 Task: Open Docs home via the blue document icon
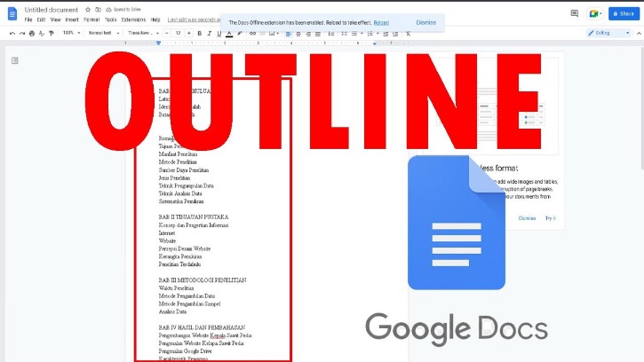click(x=12, y=13)
